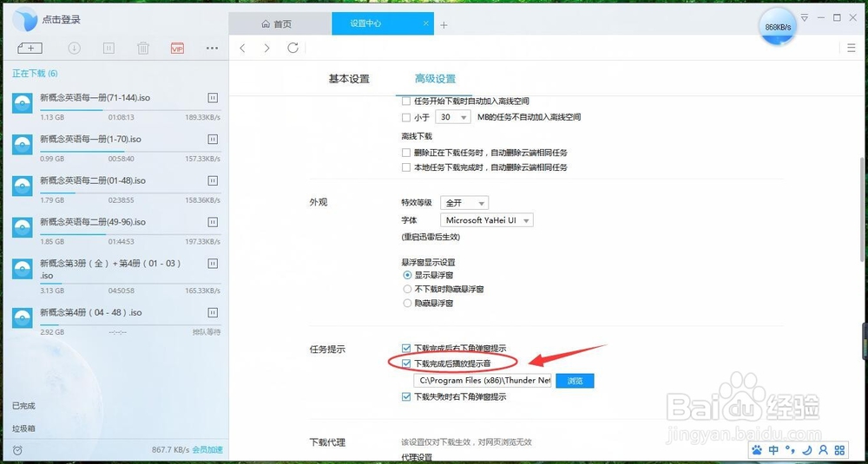Open the new tab plus icon
The height and width of the screenshot is (464, 868).
pos(444,25)
